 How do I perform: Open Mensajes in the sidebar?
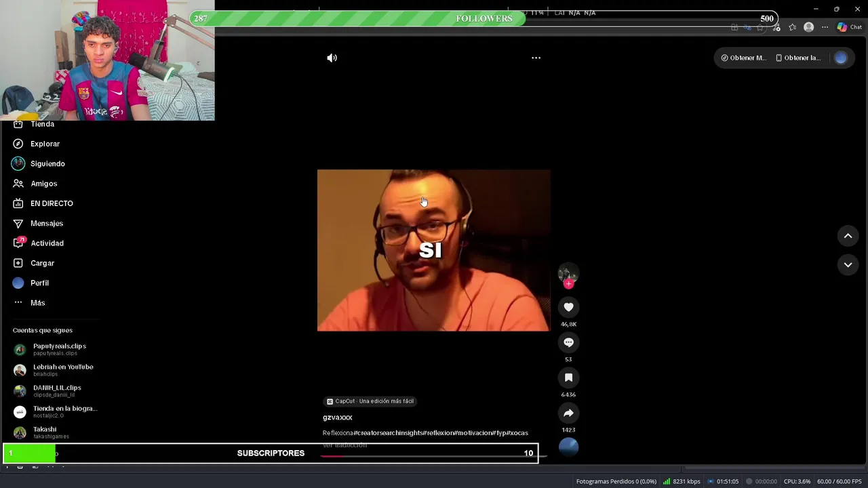[x=38, y=223]
